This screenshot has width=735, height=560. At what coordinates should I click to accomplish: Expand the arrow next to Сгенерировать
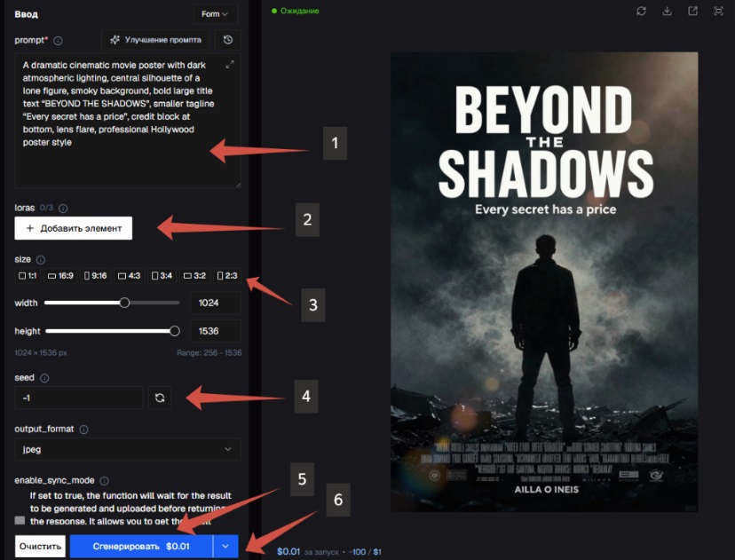(226, 547)
